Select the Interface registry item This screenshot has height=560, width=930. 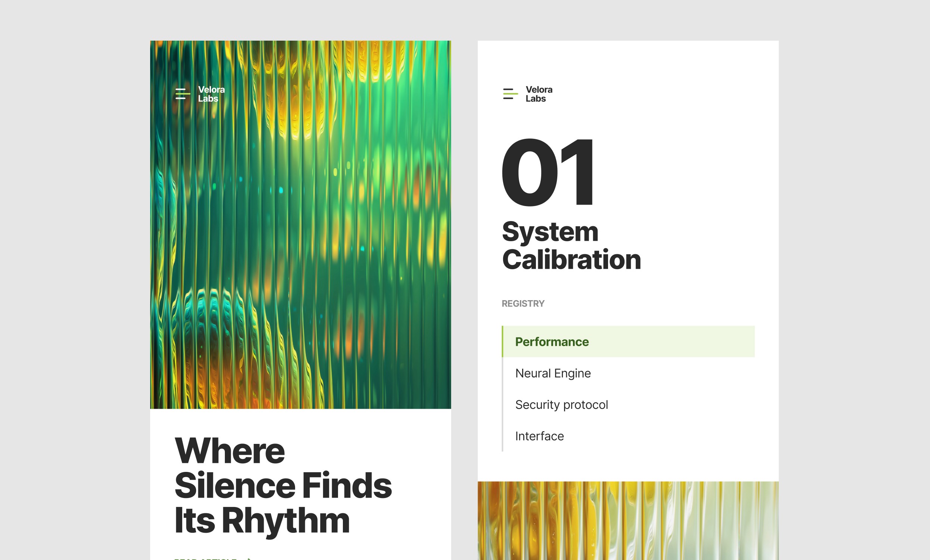click(628, 436)
